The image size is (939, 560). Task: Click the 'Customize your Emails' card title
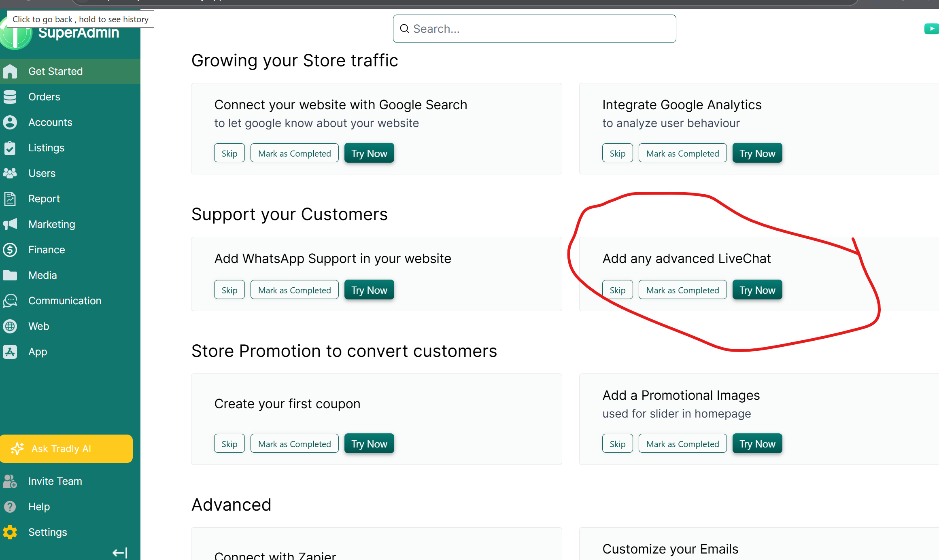[670, 549]
